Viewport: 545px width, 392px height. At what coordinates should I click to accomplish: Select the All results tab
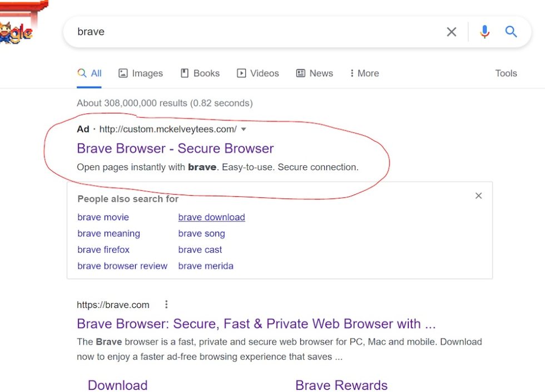[x=90, y=73]
